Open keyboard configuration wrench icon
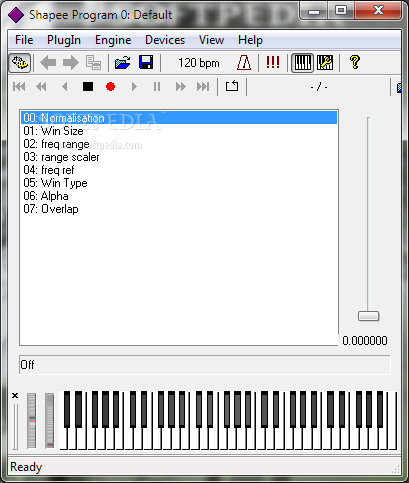Image resolution: width=409 pixels, height=483 pixels. click(325, 63)
